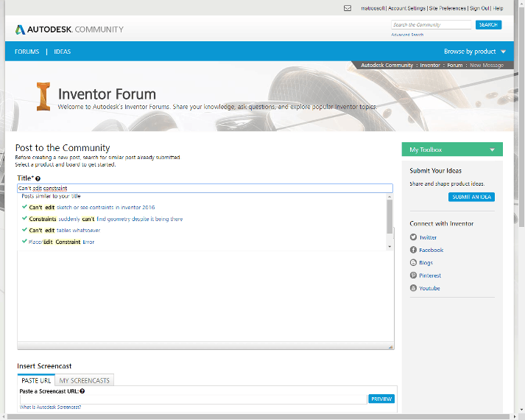Click the Facebook icon
Viewport: 525px width, 420px height.
(413, 250)
